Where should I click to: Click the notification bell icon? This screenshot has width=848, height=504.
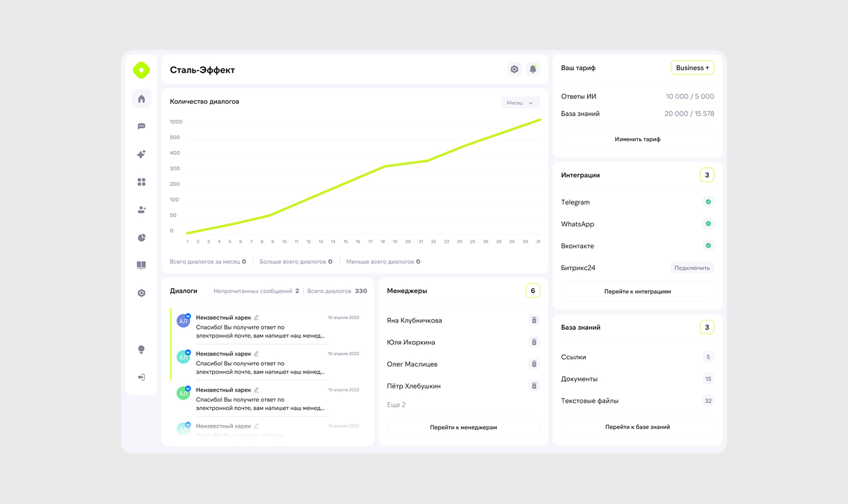click(532, 69)
